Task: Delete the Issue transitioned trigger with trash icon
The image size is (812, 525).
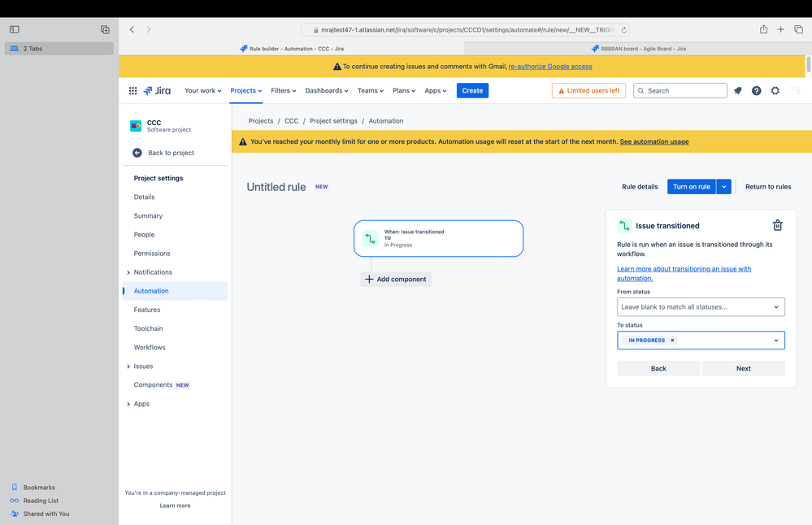Action: click(778, 225)
